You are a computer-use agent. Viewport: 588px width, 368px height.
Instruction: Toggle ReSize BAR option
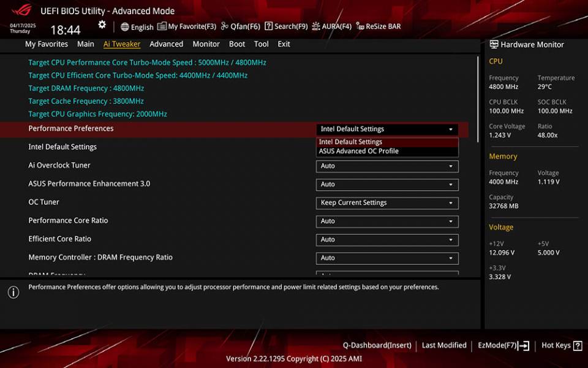click(x=379, y=26)
